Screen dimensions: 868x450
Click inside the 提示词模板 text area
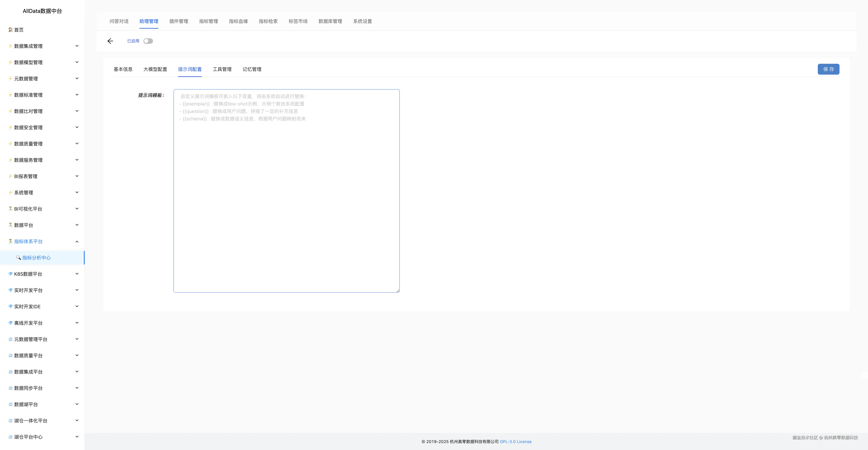pos(286,202)
